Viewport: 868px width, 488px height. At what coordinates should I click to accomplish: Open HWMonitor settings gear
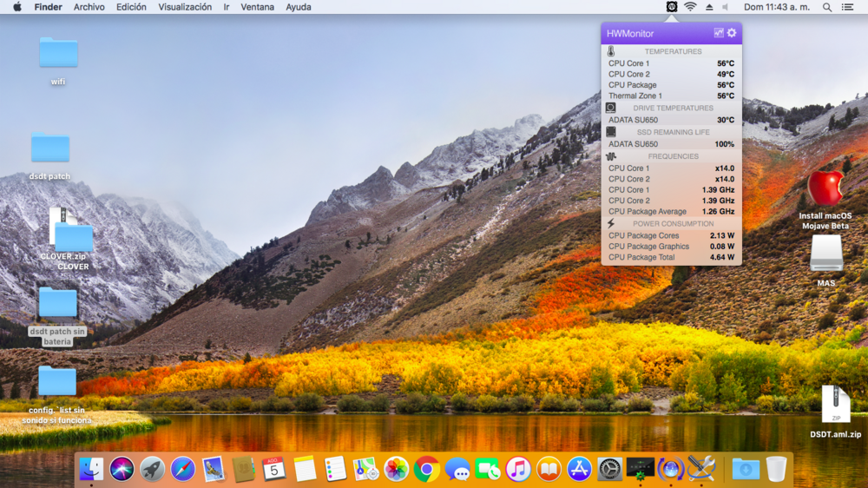tap(732, 33)
